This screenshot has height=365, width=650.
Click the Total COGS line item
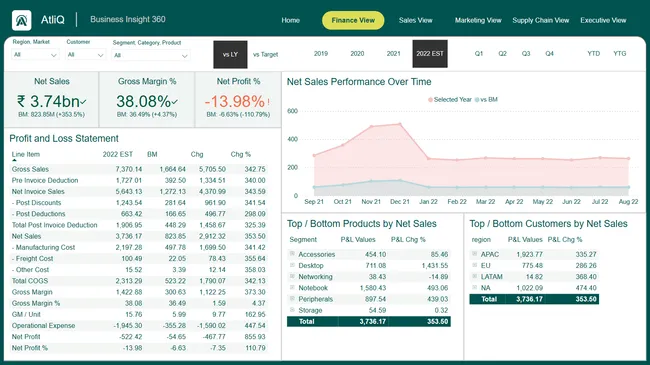click(x=30, y=281)
